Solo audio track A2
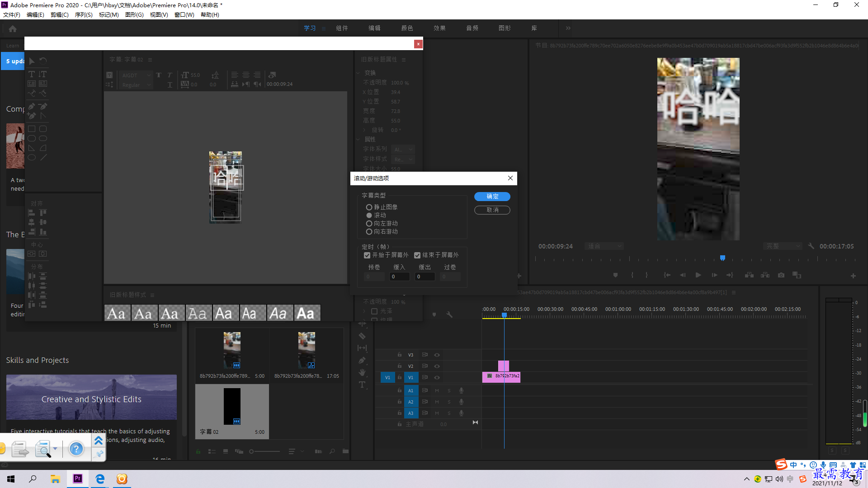Viewport: 868px width, 488px height. coord(449,402)
